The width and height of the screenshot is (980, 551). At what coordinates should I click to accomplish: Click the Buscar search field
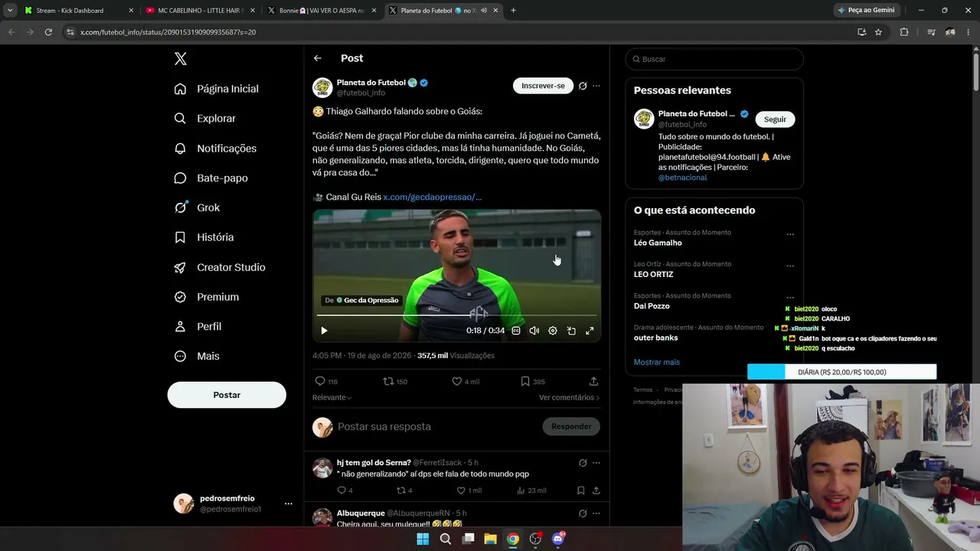point(714,59)
